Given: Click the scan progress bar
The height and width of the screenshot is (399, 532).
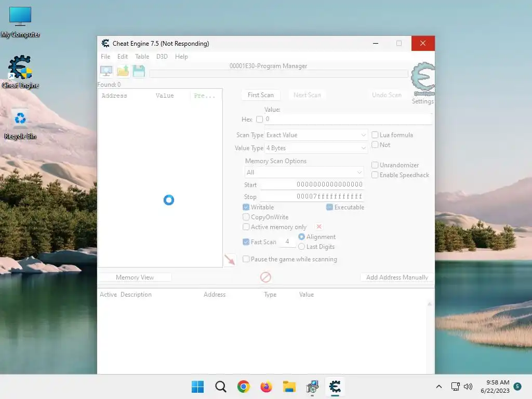Looking at the screenshot, I should tap(278, 74).
